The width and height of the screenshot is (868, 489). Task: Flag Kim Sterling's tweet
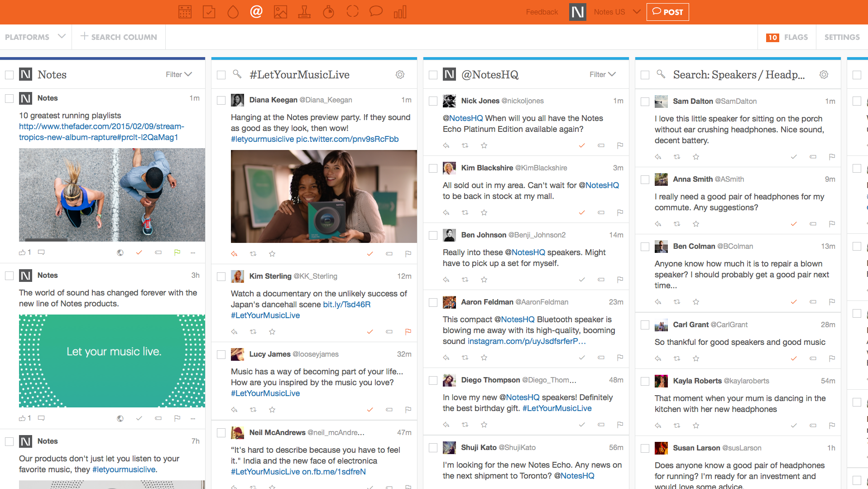(x=408, y=332)
